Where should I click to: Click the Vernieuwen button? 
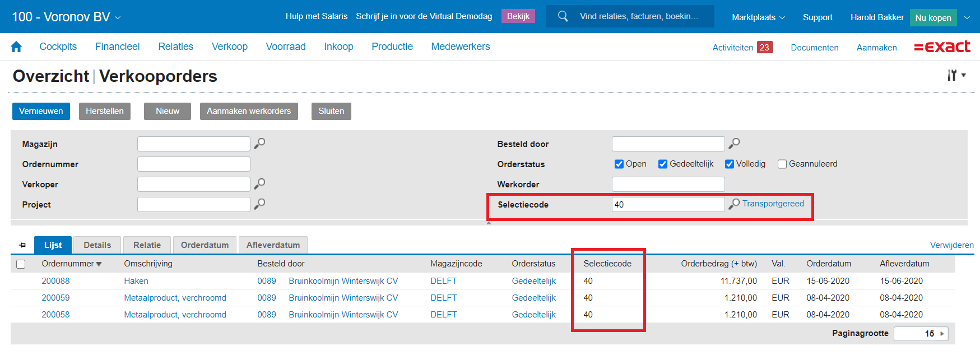pyautogui.click(x=41, y=111)
